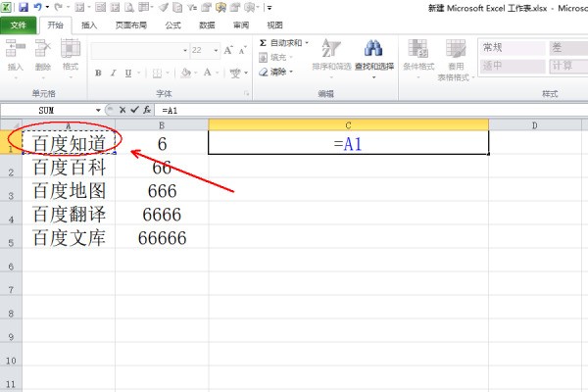Viewport: 588px width, 392px height.
Task: Open the font name dropdown list
Action: pyautogui.click(x=184, y=49)
